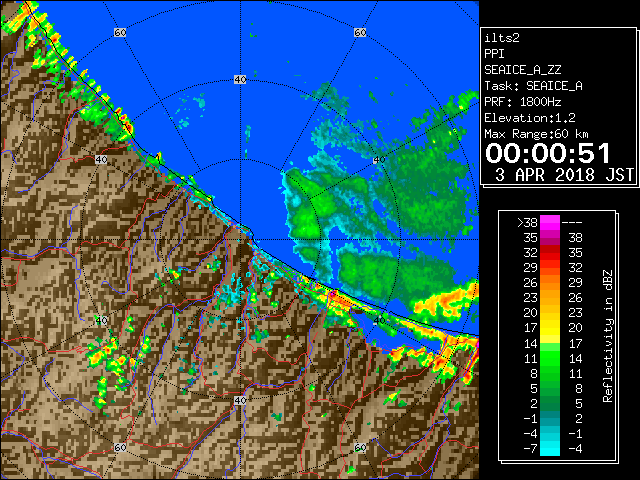Select the "PPI" scan type label
The width and height of the screenshot is (640, 480).
pyautogui.click(x=494, y=54)
